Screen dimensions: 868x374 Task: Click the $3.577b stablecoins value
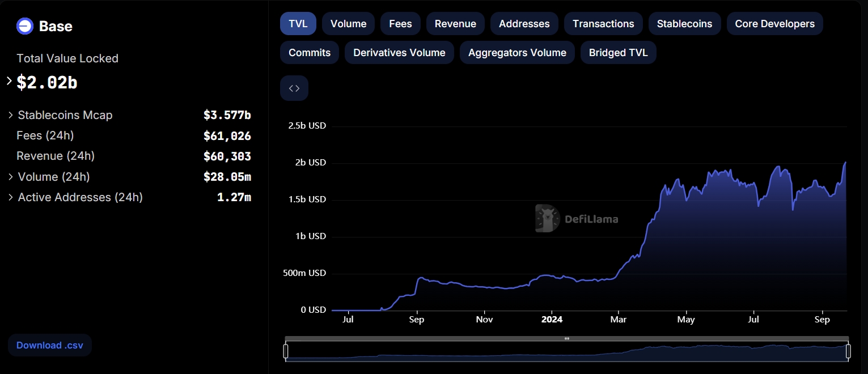pyautogui.click(x=227, y=115)
